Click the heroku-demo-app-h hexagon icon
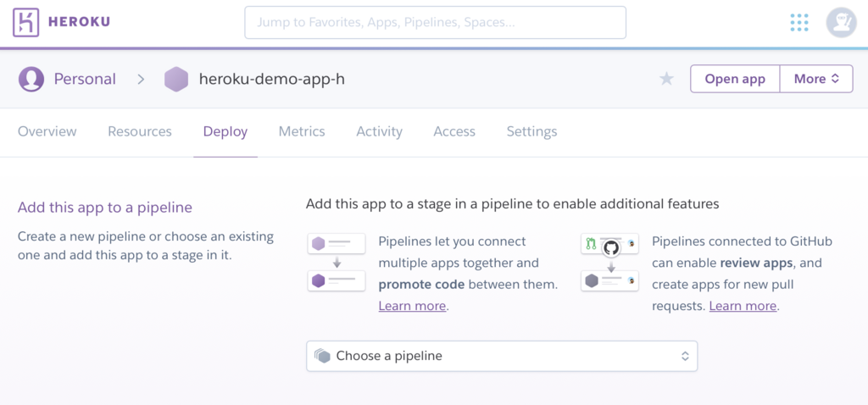The height and width of the screenshot is (405, 868). pos(176,80)
